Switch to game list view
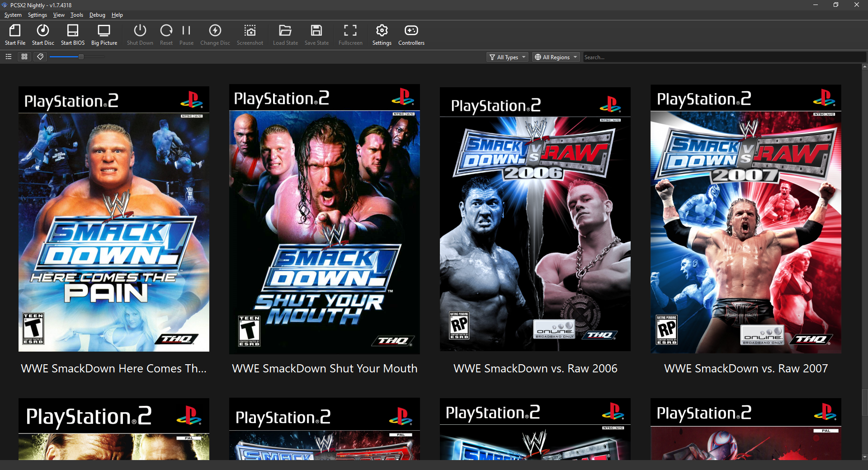The image size is (868, 470). click(9, 56)
